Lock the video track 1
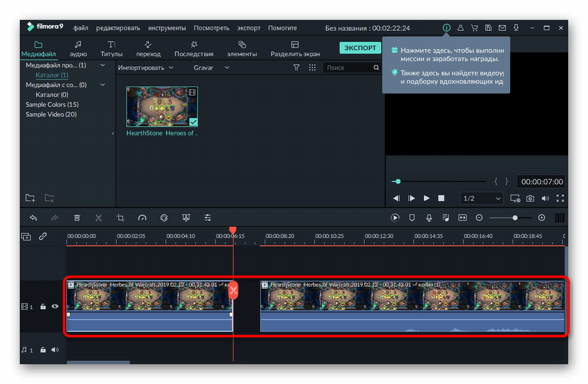The width and height of the screenshot is (588, 384). tap(43, 306)
